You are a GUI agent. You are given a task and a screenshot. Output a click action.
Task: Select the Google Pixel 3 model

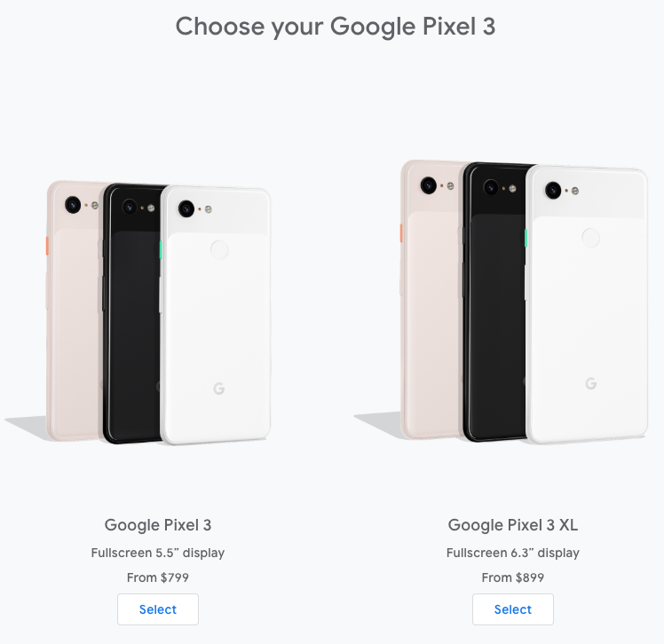click(157, 609)
